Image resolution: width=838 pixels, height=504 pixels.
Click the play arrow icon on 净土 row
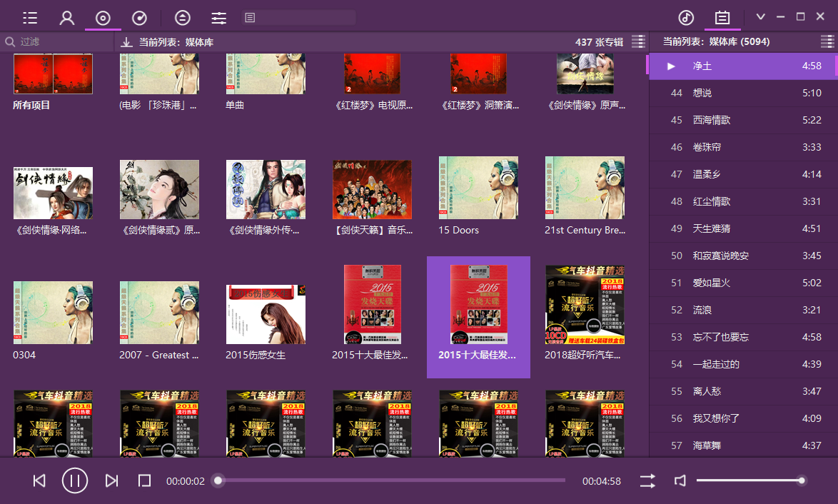671,66
